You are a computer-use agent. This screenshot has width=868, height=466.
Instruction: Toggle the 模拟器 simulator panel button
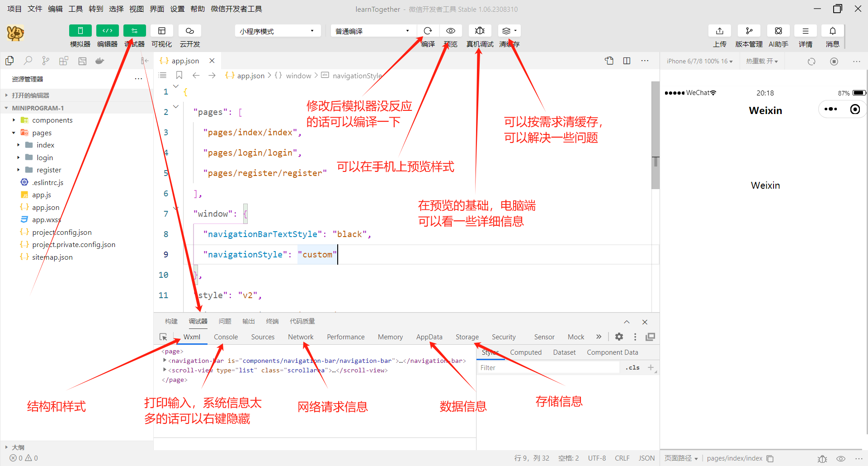pos(80,31)
